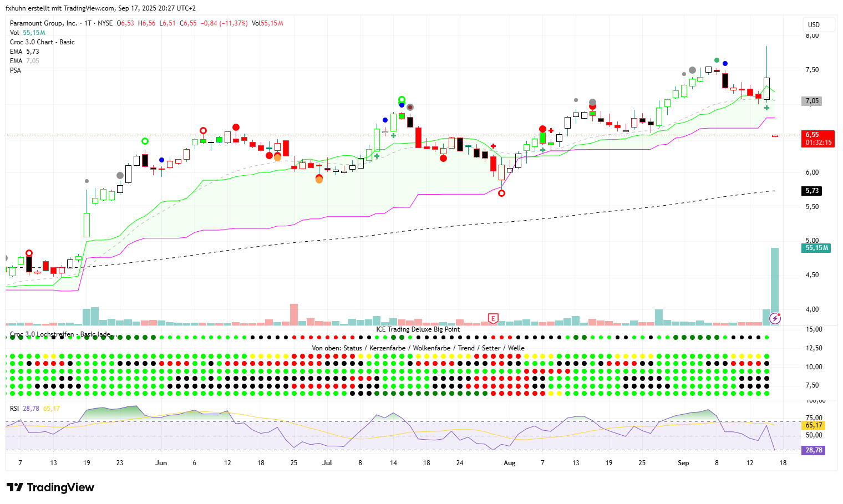Click the red 6,55 current price label
The image size is (843, 504).
819,139
